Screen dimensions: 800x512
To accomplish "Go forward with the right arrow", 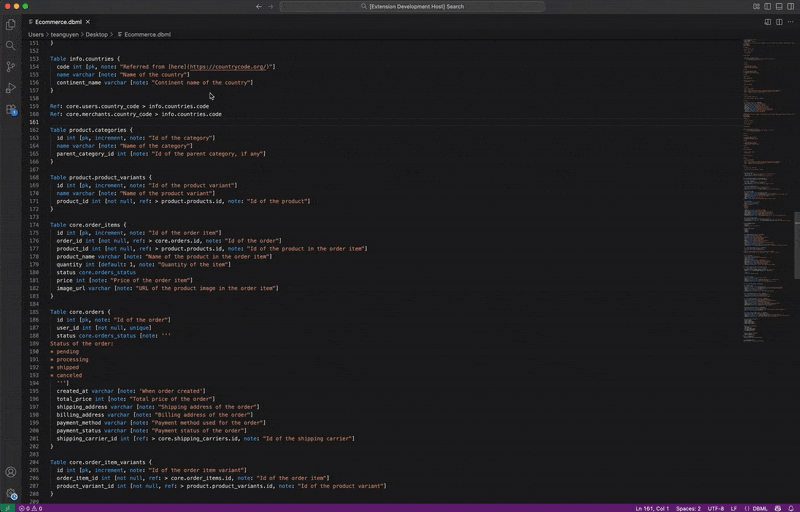I will 270,7.
